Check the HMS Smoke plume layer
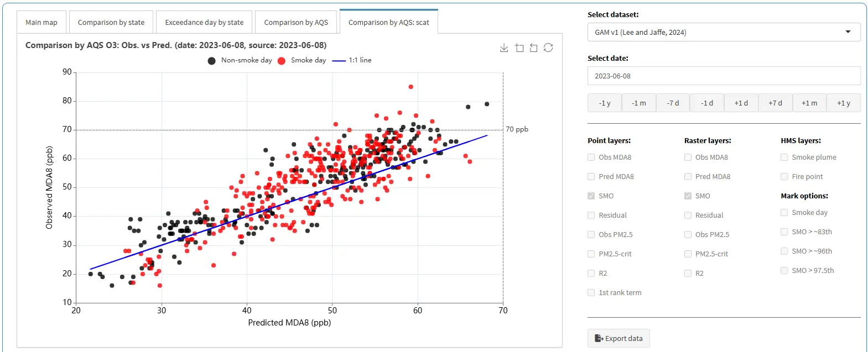The width and height of the screenshot is (868, 352). coord(784,157)
